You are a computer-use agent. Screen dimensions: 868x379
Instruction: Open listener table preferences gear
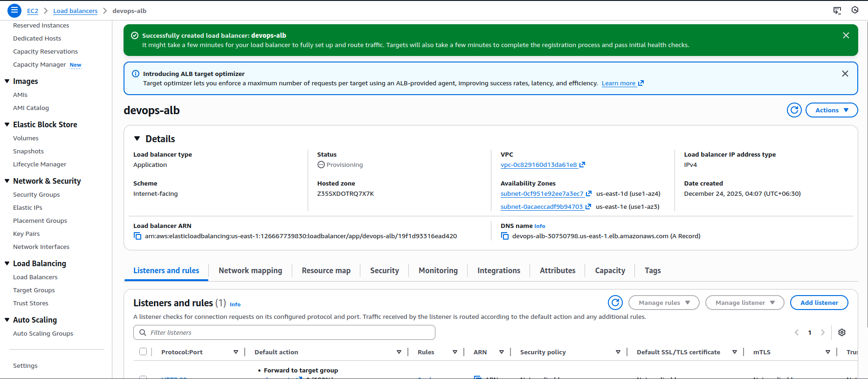[842, 332]
